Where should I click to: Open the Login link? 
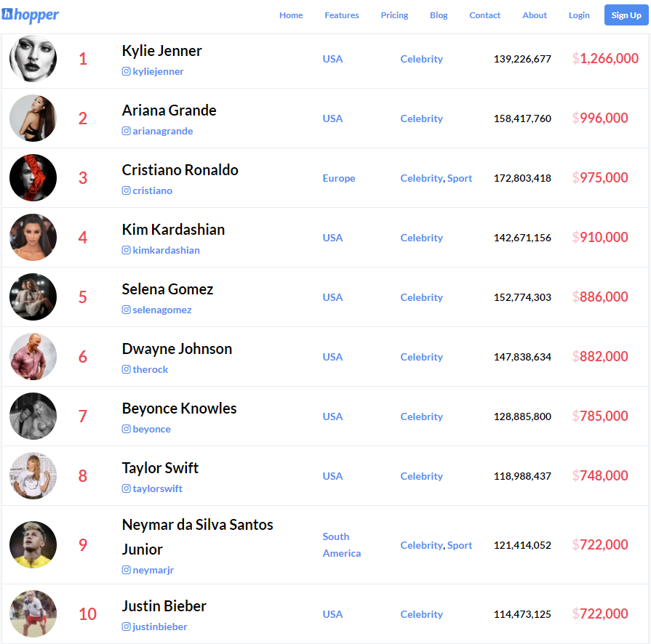click(x=579, y=15)
